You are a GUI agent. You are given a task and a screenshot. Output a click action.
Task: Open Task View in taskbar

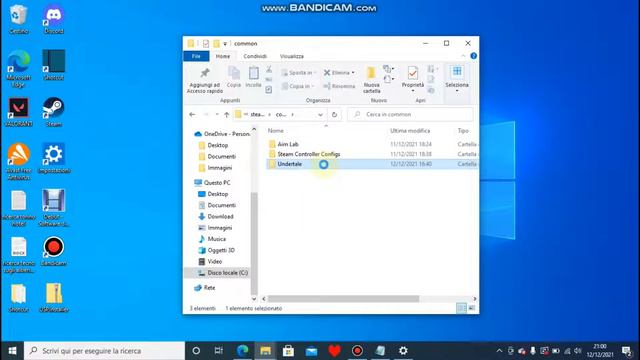pyautogui.click(x=219, y=351)
